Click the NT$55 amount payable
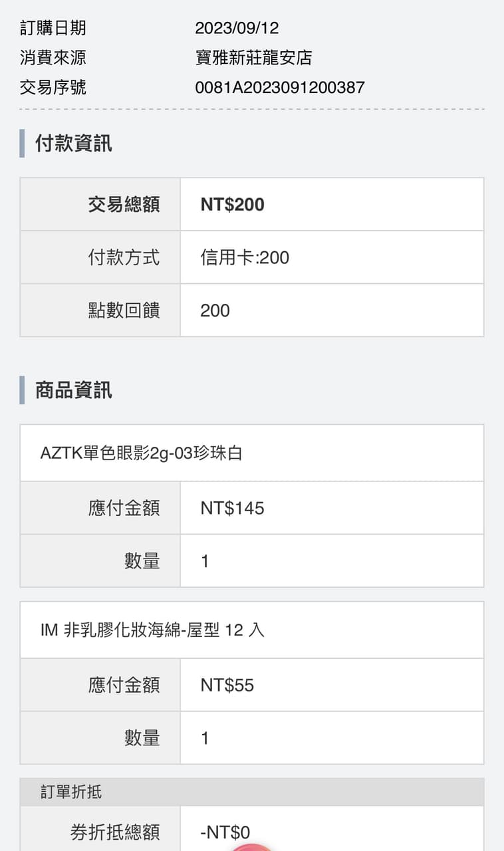 227,685
